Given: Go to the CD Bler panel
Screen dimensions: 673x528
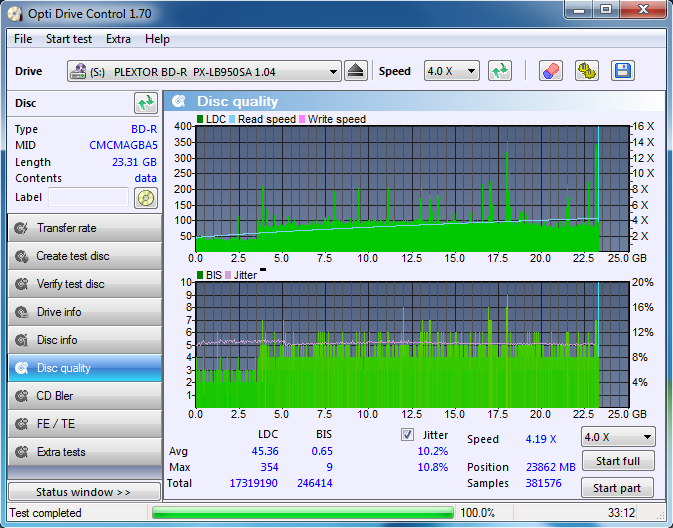Looking at the screenshot, I should (85, 396).
